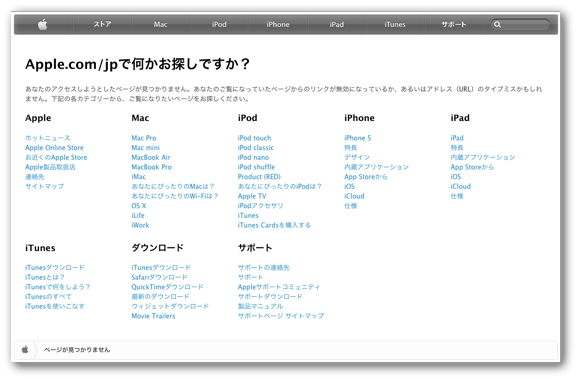578x379 pixels.
Task: Open the サポートの連絡先 link
Action: click(264, 267)
